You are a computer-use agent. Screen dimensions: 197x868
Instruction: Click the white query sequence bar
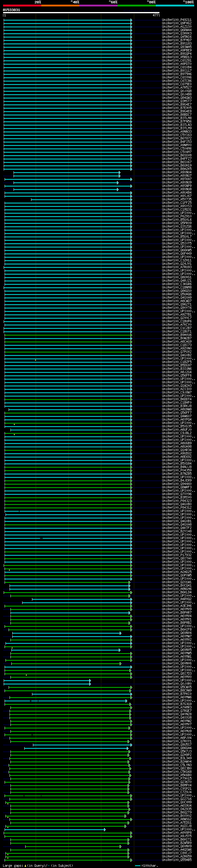(81, 13)
